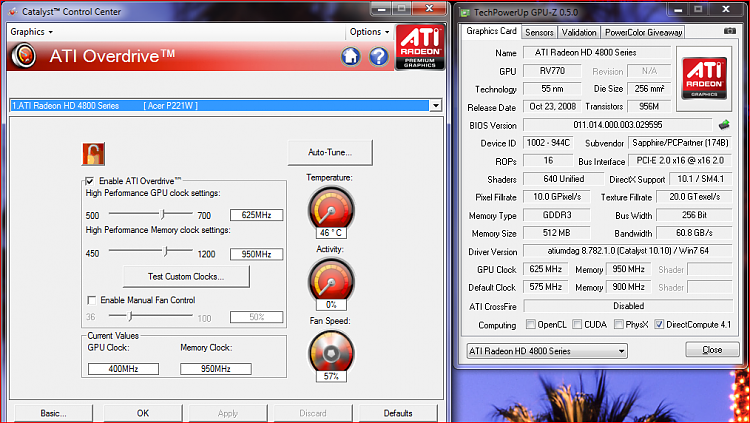Open the PowerColor Giveaway tab
Viewport: 750px width, 423px height.
coord(643,33)
